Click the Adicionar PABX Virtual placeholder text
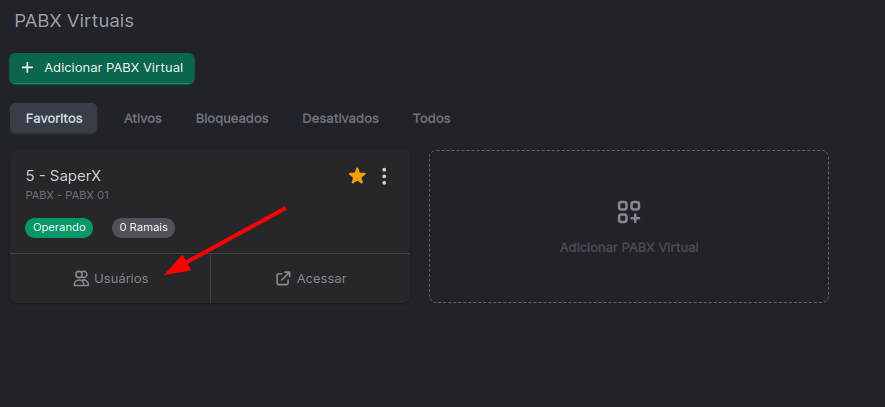This screenshot has width=885, height=407. [629, 247]
